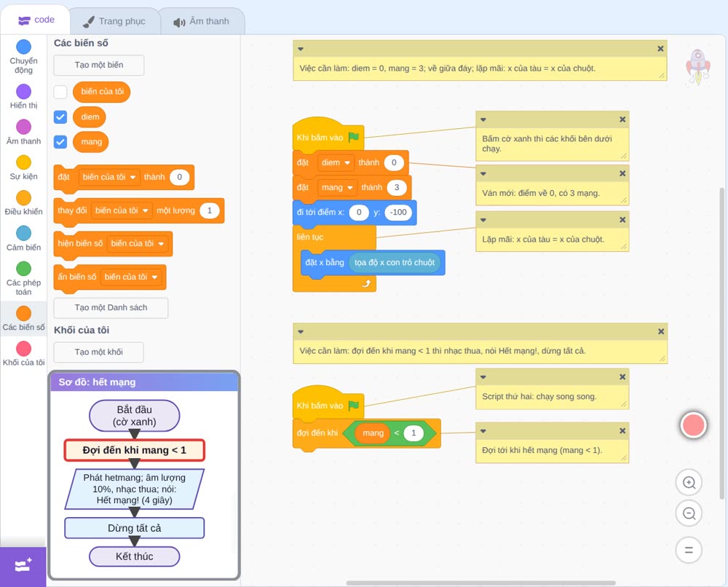Switch to the Âm thanh tab
Viewport: 728px width, 587px height.
point(202,21)
